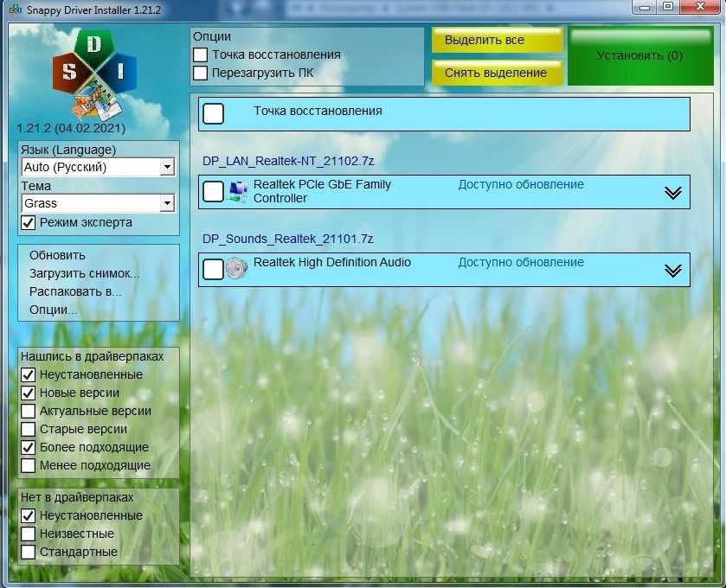The image size is (726, 588).
Task: Enable the Точка восстановления option checkbox
Action: (200, 54)
